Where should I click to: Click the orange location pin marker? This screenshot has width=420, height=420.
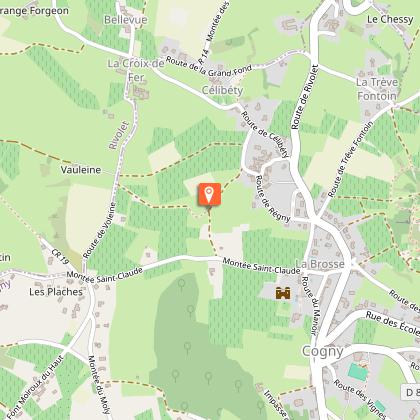[x=209, y=195]
